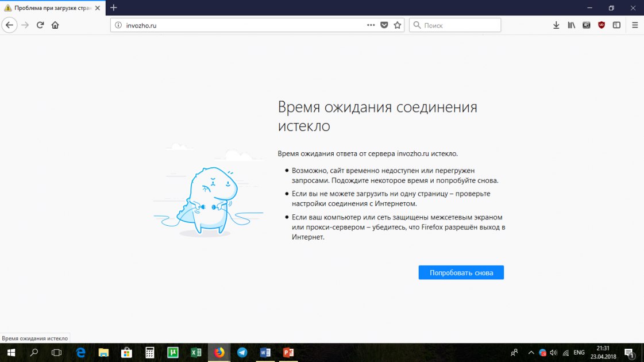The height and width of the screenshot is (362, 644).
Task: Open Calculator from the taskbar
Action: click(149, 353)
